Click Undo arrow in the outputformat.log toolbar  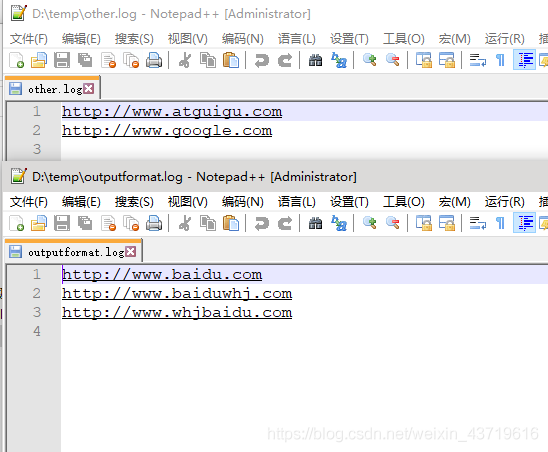coord(262,223)
